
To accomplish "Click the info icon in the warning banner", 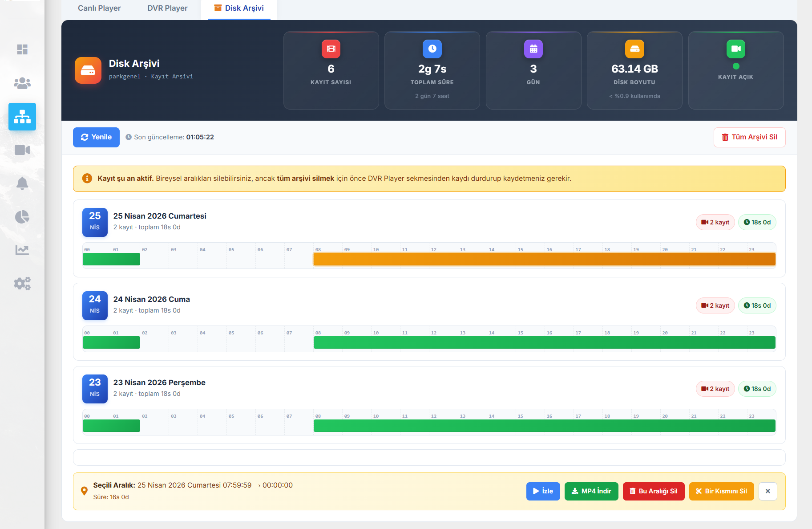I will [87, 179].
